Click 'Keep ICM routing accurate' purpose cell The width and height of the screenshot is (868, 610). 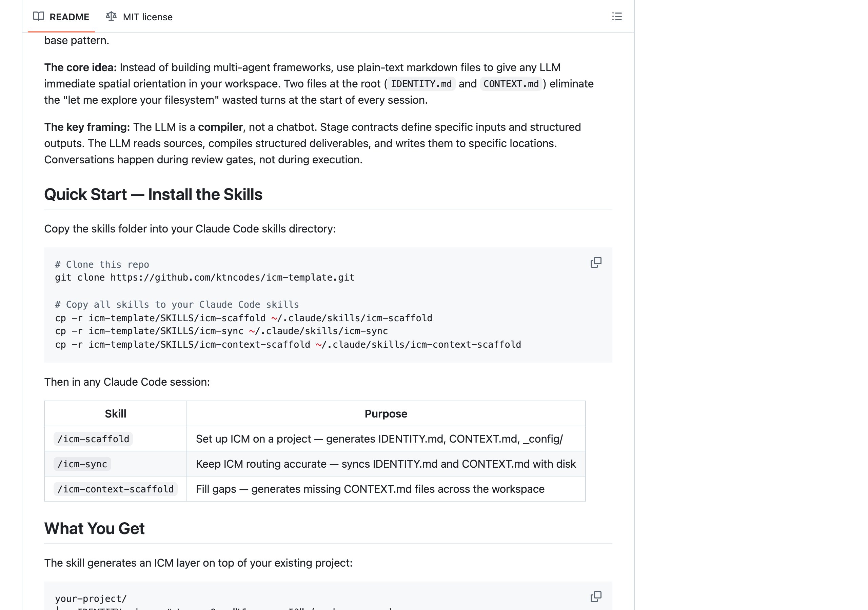pyautogui.click(x=386, y=464)
